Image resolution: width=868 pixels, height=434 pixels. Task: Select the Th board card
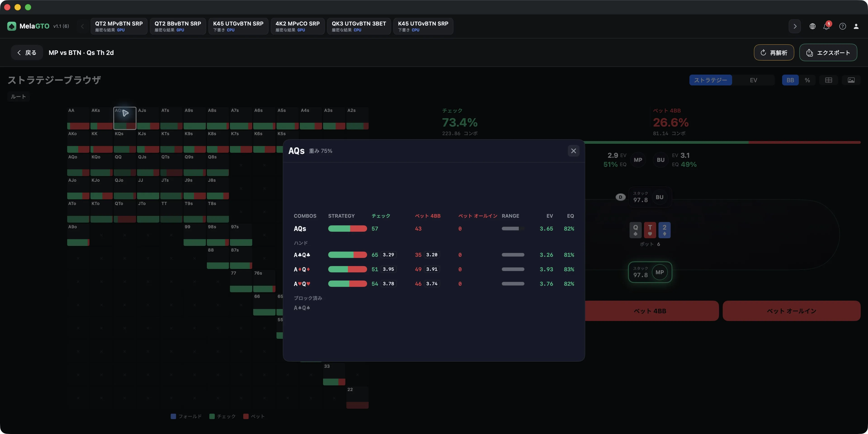[650, 230]
